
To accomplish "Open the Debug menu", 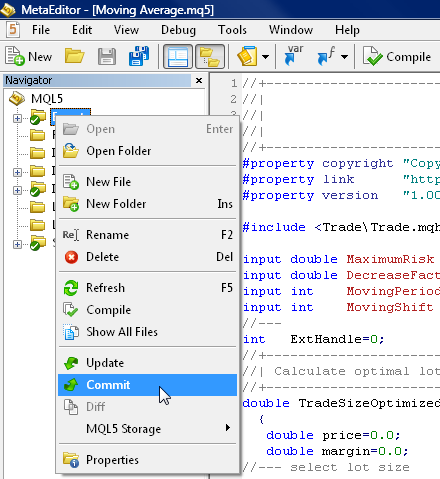I will coord(178,30).
